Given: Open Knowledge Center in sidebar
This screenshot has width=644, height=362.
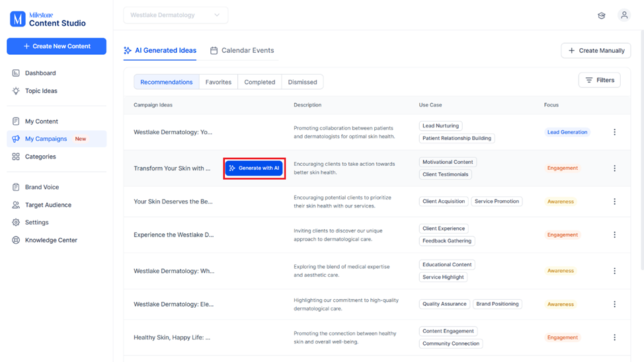Looking at the screenshot, I should 56,240.
